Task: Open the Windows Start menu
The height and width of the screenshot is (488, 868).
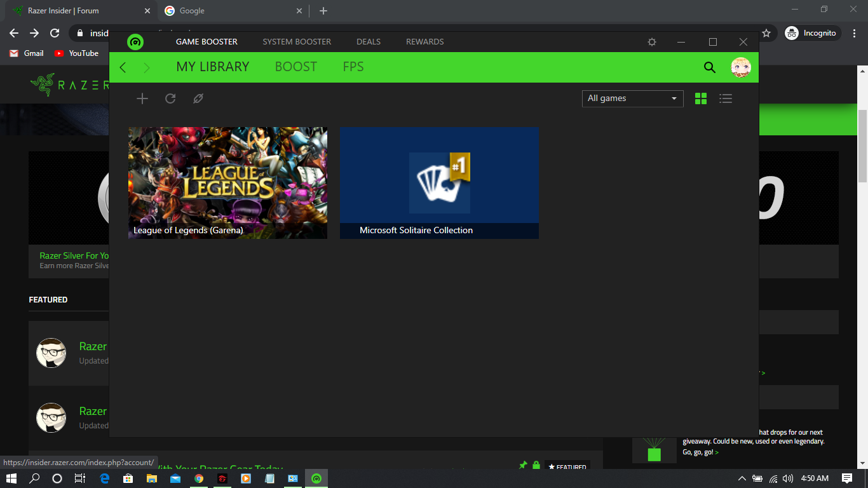Action: pos(11,478)
